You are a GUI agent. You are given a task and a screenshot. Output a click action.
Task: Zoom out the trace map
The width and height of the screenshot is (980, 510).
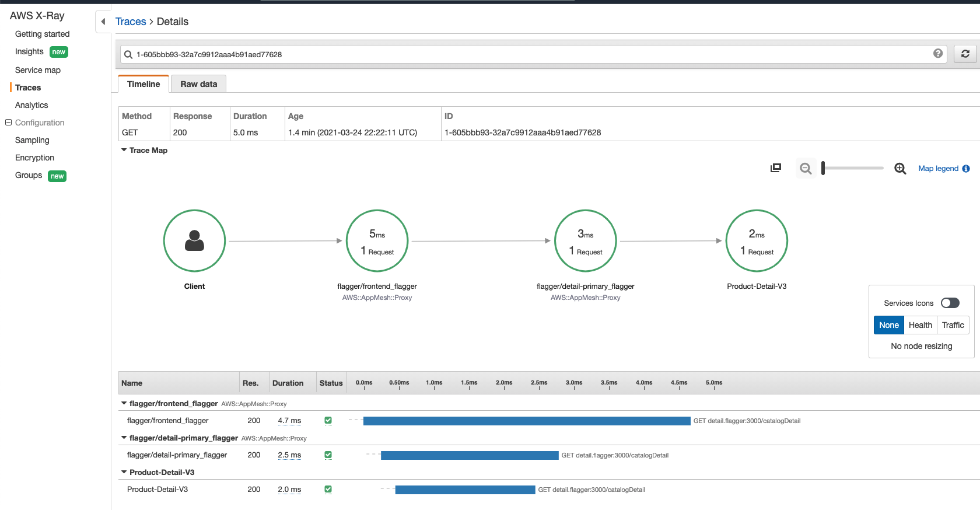[x=806, y=169]
